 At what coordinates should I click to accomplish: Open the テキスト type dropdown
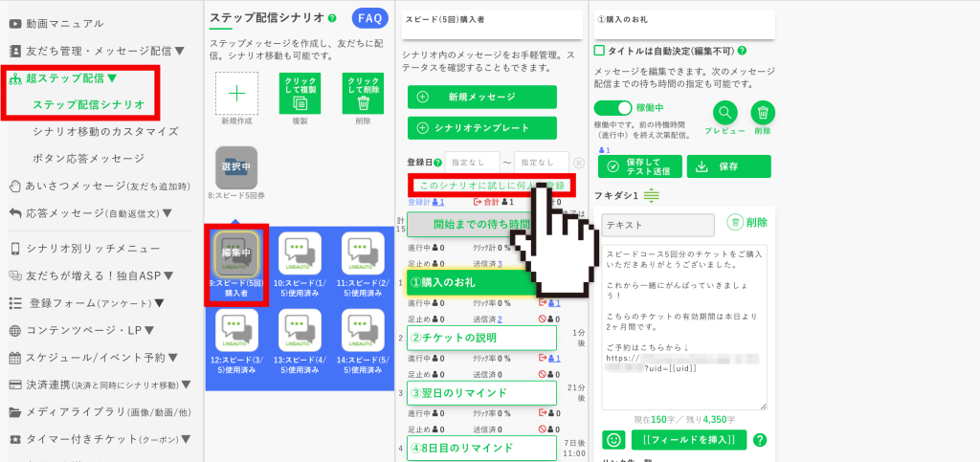(x=658, y=225)
